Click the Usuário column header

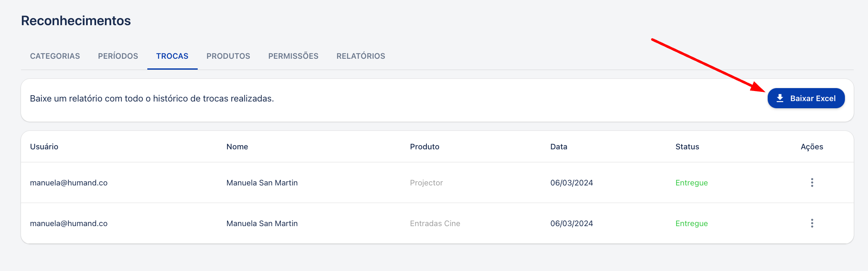point(44,147)
